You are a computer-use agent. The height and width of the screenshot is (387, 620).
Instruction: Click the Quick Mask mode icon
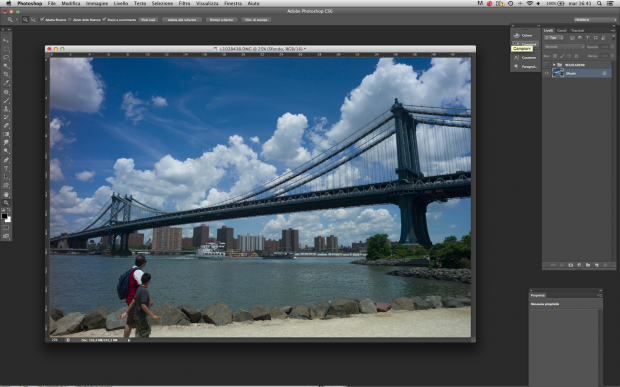tap(6, 228)
